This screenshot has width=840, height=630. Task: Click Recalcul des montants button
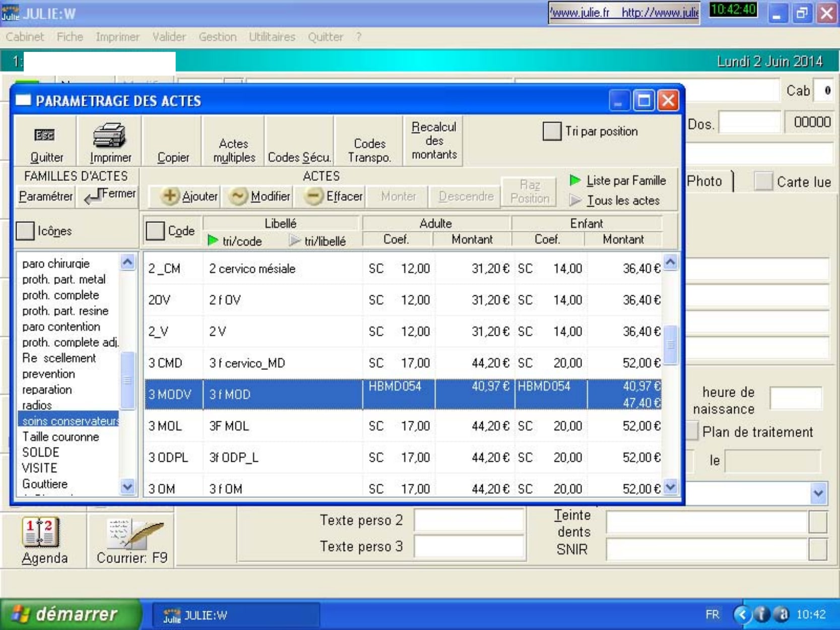tap(433, 141)
